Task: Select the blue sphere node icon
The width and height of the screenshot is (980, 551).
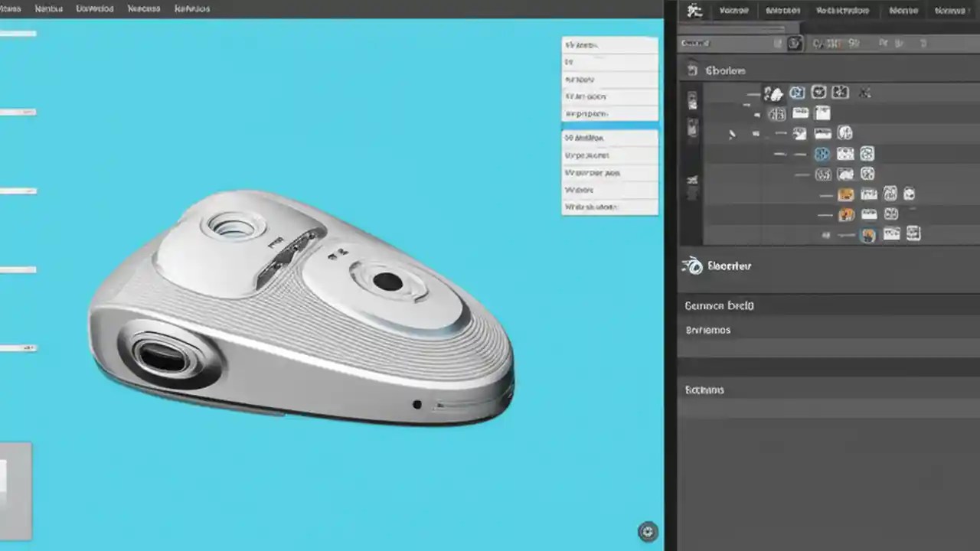Action: click(822, 154)
